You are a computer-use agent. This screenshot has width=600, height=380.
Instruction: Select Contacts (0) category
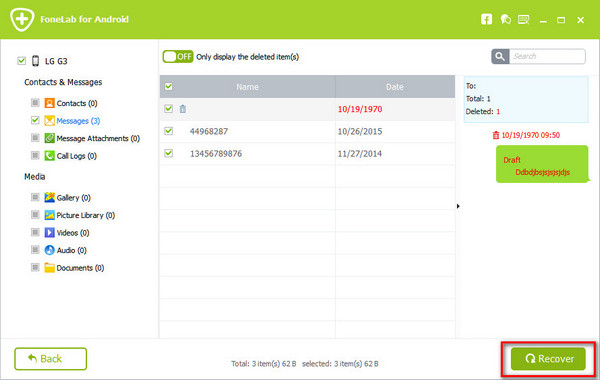click(77, 103)
